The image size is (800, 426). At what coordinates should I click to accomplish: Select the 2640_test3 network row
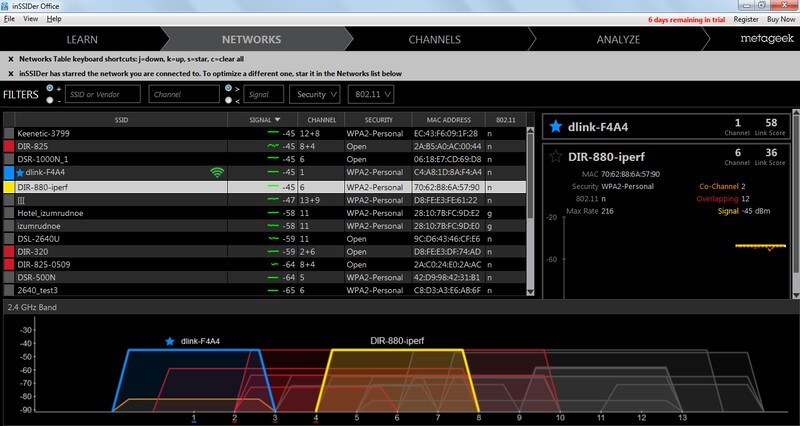[265, 290]
